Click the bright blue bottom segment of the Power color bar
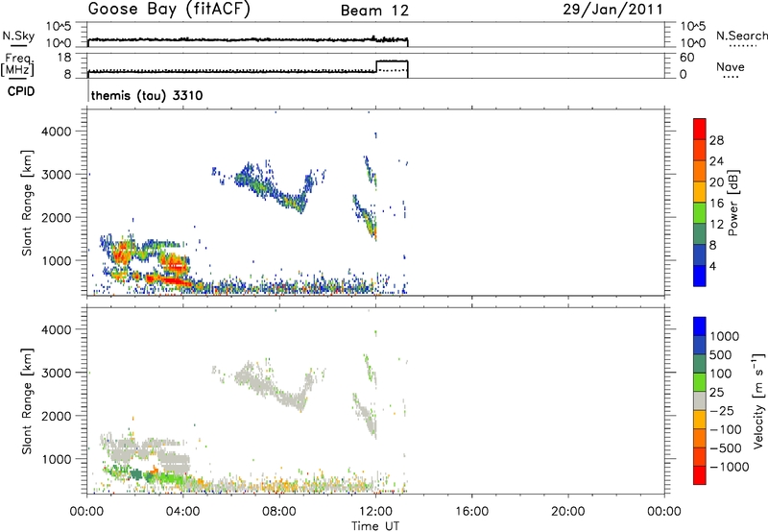 tap(700, 276)
